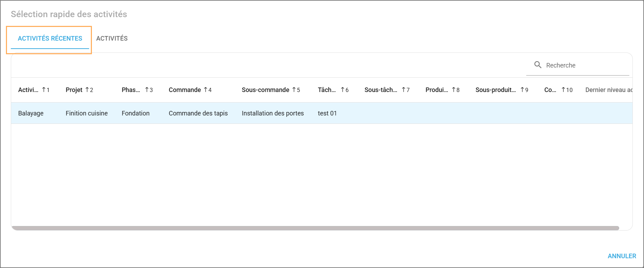Switch to the Activités récentes tab
Viewport: 644px width, 268px height.
50,38
